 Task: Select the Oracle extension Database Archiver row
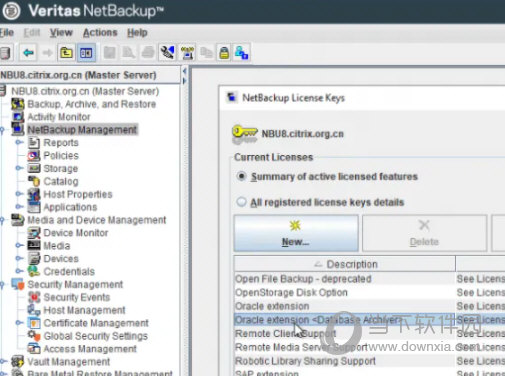(345, 320)
